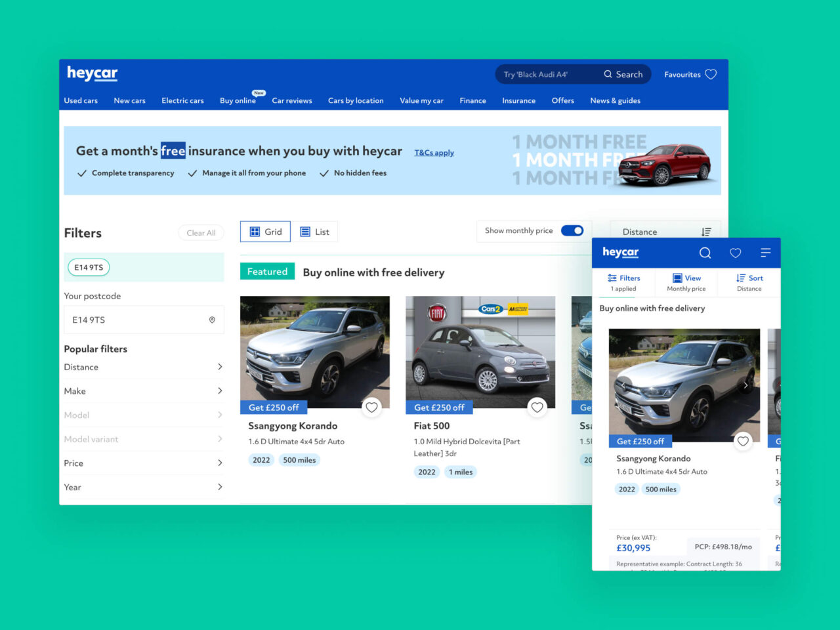The image size is (840, 630).
Task: Switch to Grid view
Action: (265, 232)
